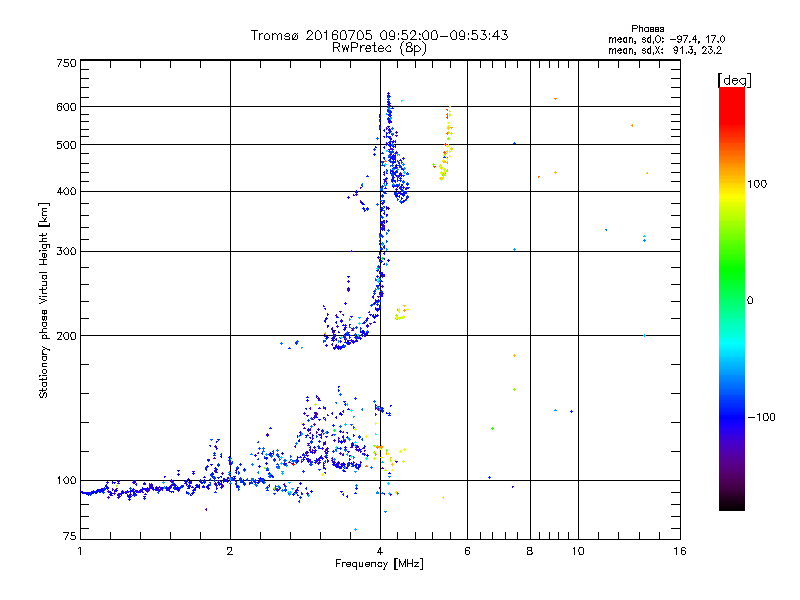Click the y-axis tick label "500"

coord(66,145)
